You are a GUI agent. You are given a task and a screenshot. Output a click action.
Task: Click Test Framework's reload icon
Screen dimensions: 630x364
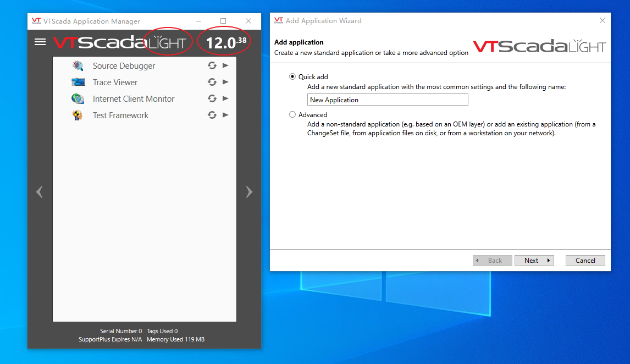[x=212, y=115]
